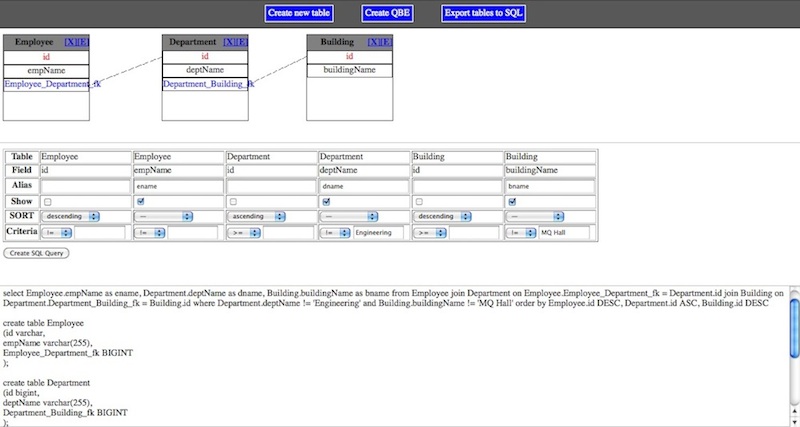Viewport: 800px width, 427px height.
Task: Open Criteria operator dropdown for Employee id
Action: pos(57,233)
